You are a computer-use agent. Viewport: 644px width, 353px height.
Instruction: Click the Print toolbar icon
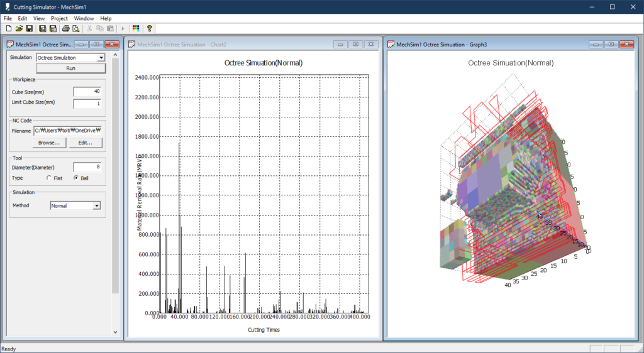(66, 28)
